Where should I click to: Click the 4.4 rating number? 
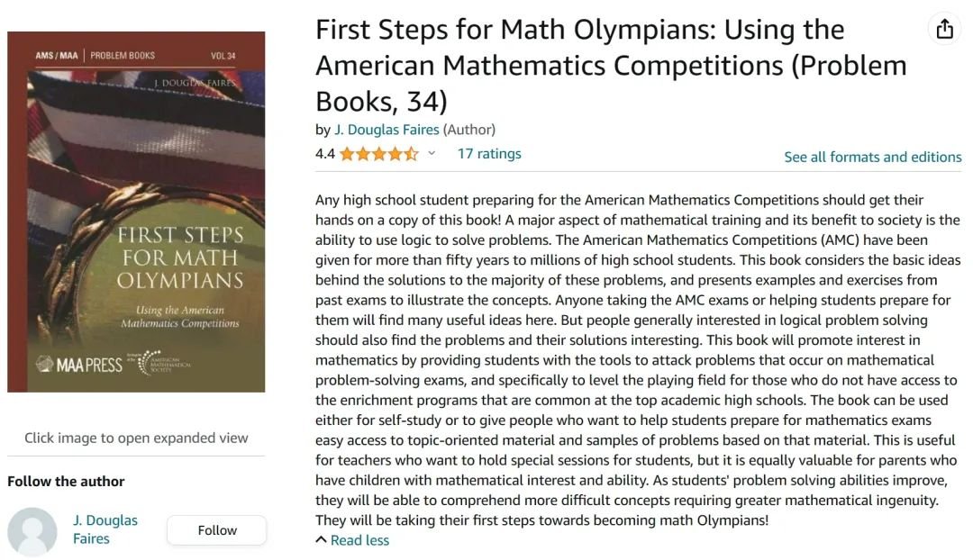point(325,154)
